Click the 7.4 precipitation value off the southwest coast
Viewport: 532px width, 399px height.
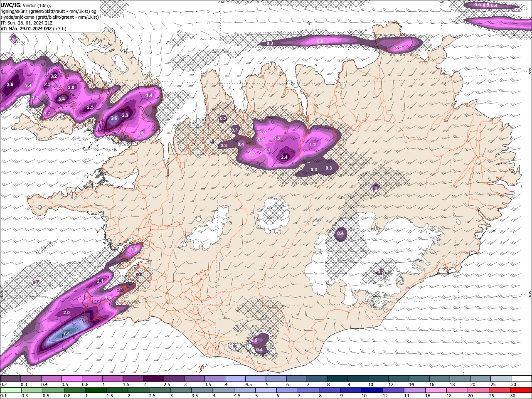tap(66, 333)
